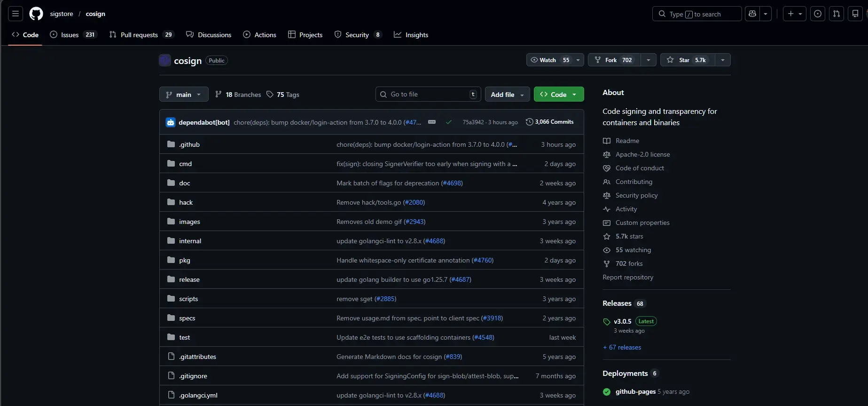Image resolution: width=868 pixels, height=406 pixels.
Task: Focus the Go to file search field
Action: pyautogui.click(x=428, y=94)
